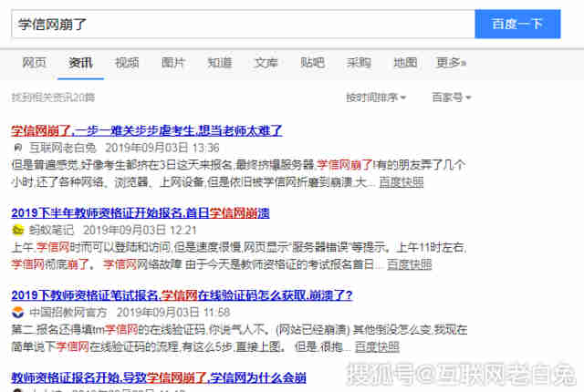Image resolution: width=584 pixels, height=392 pixels.
Task: Open the 视频 tab
Action: [127, 63]
